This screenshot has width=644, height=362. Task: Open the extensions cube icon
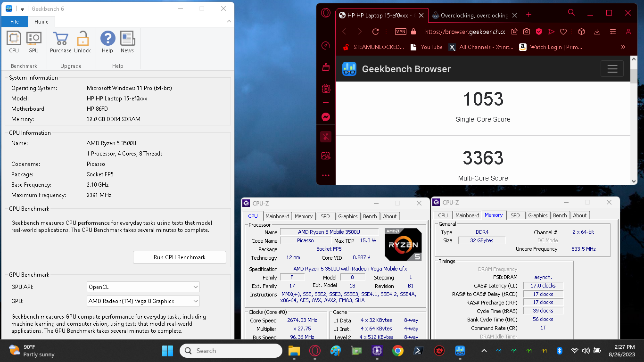(582, 32)
